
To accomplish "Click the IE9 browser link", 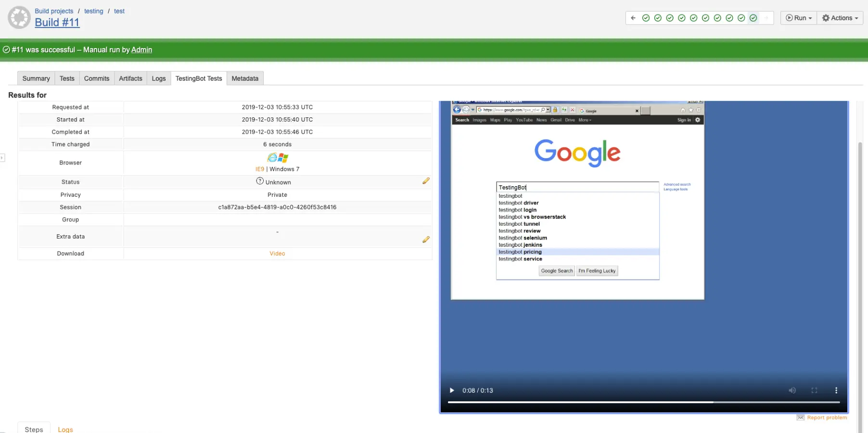I will point(260,169).
